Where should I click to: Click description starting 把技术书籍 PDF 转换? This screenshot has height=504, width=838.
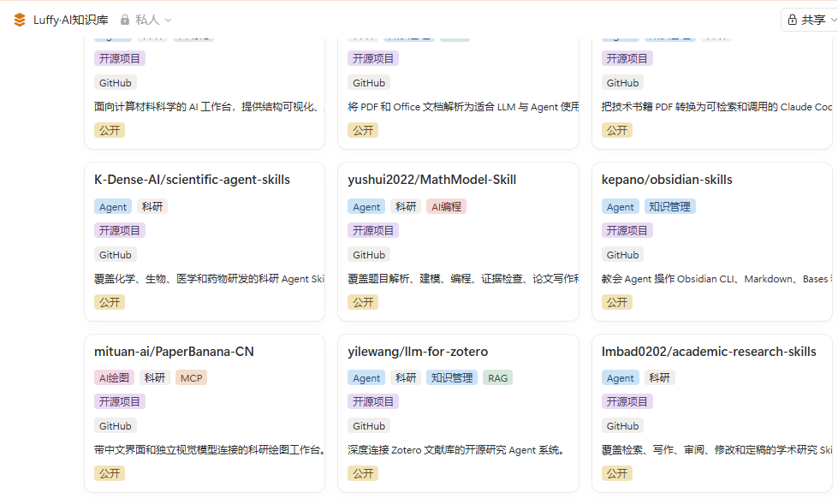[x=716, y=107]
